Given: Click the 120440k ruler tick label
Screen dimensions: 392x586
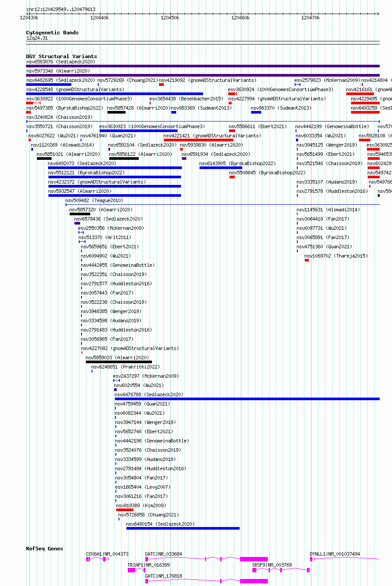Looking at the screenshot, I should tap(99, 18).
